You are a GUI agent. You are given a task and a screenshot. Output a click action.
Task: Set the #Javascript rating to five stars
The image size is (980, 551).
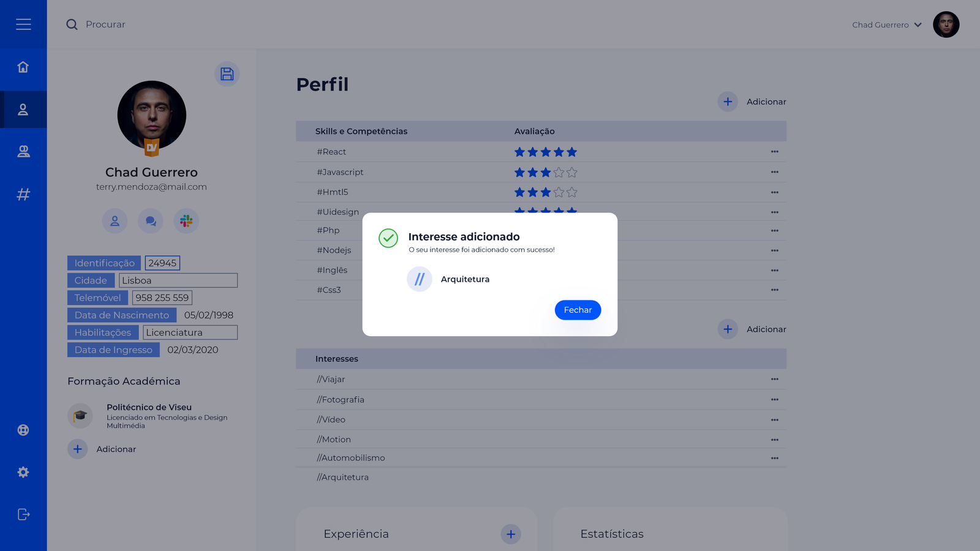coord(571,173)
